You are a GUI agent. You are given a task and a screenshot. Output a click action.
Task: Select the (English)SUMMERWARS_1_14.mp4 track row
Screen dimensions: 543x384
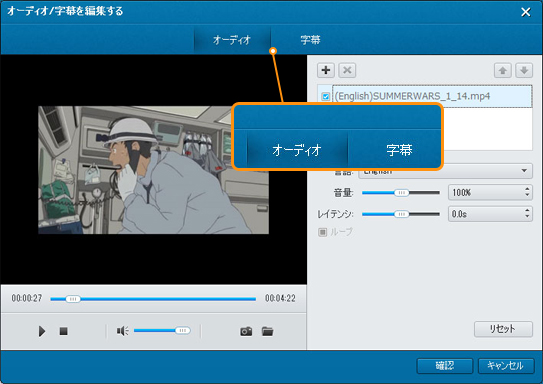coord(425,96)
